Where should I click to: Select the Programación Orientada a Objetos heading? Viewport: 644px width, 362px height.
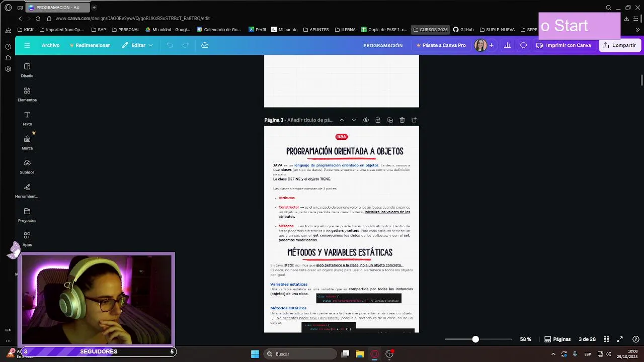pyautogui.click(x=345, y=151)
